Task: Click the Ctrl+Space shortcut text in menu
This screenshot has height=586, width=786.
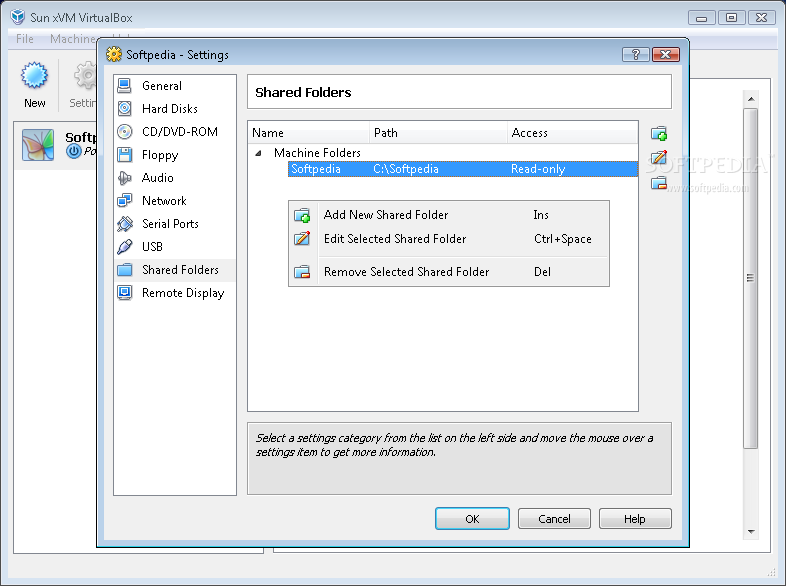Action: (562, 239)
